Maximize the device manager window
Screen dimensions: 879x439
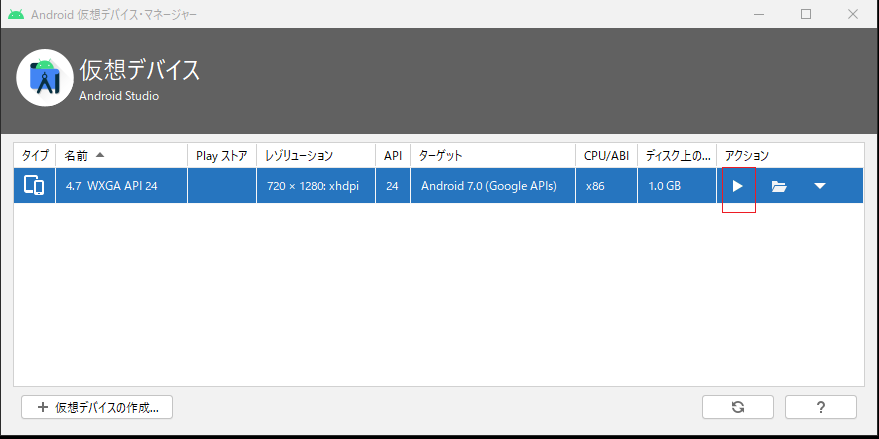pos(806,14)
